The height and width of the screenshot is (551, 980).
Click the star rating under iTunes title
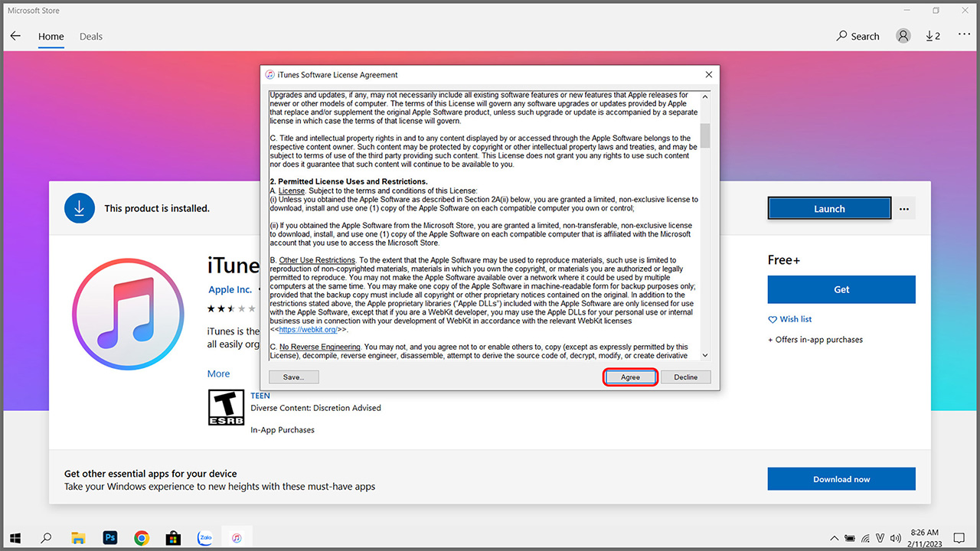[232, 308]
